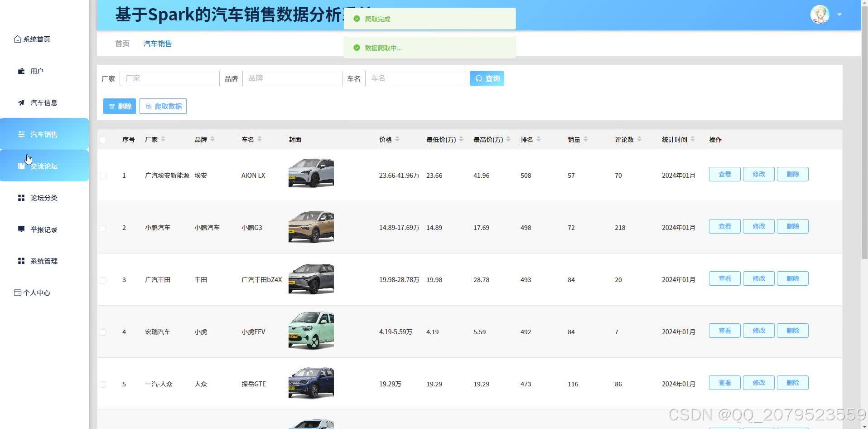868x429 pixels.
Task: Click the 汽车销售 breadcrumb link
Action: [x=158, y=44]
